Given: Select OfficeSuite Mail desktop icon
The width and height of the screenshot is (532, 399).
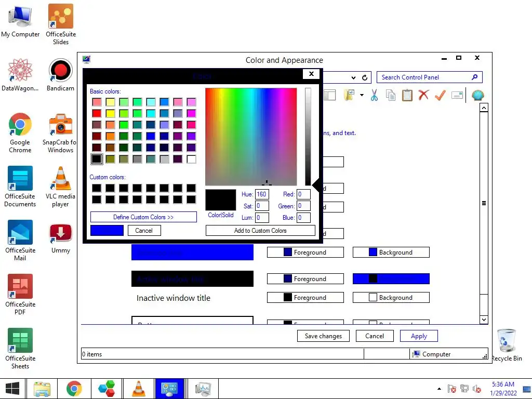Looking at the screenshot, I should click(x=20, y=241).
